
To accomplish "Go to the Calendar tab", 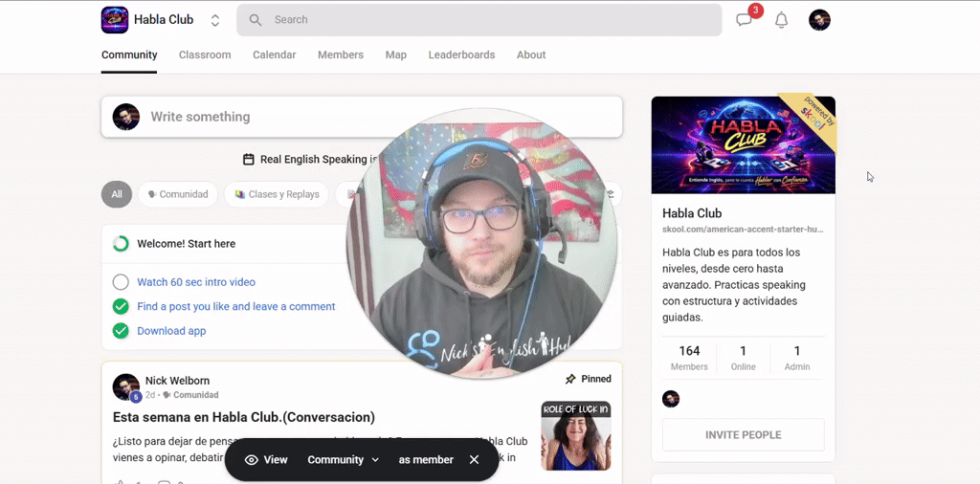I will click(275, 55).
